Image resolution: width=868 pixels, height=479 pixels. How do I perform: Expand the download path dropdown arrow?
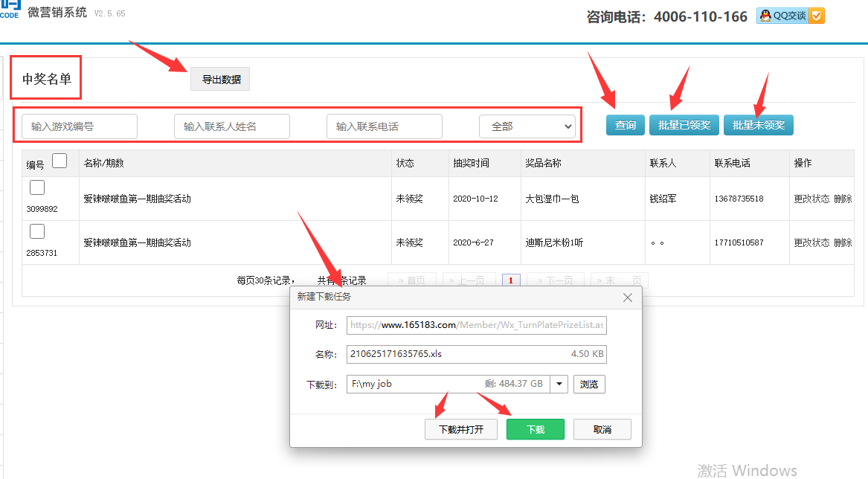click(x=560, y=385)
